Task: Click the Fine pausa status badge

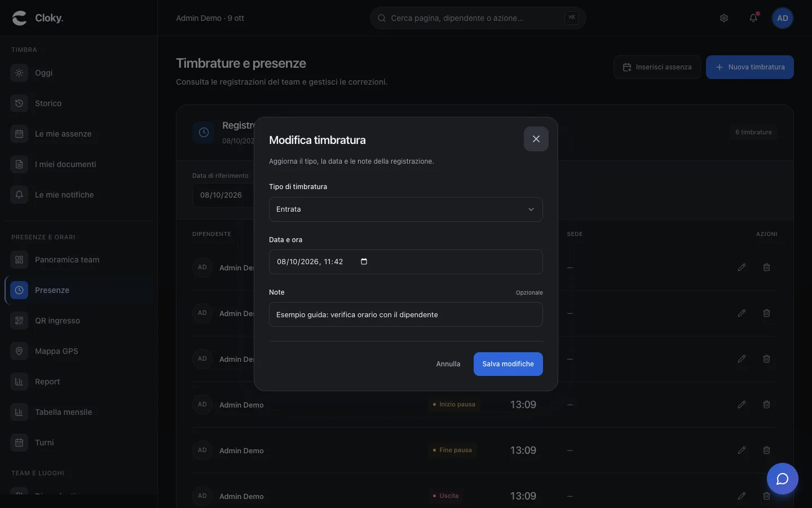Action: pyautogui.click(x=452, y=450)
